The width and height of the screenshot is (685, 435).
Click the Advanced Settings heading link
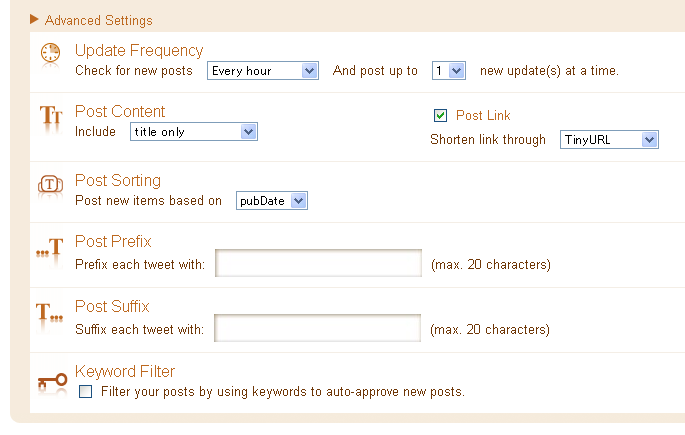98,21
